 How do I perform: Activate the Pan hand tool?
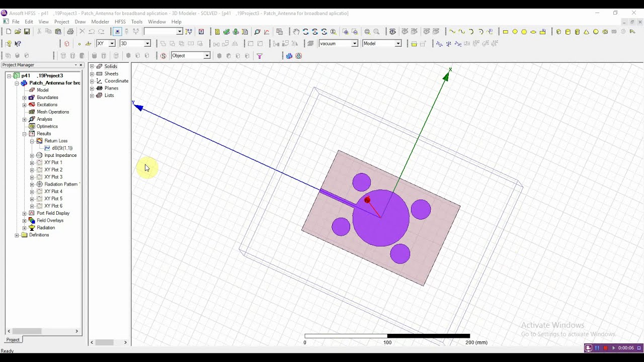pyautogui.click(x=296, y=32)
